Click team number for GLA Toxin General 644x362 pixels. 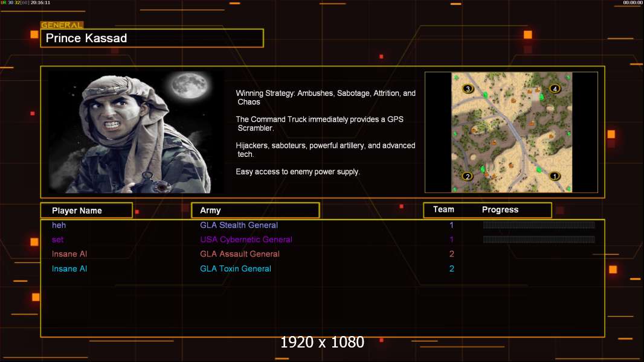click(451, 268)
